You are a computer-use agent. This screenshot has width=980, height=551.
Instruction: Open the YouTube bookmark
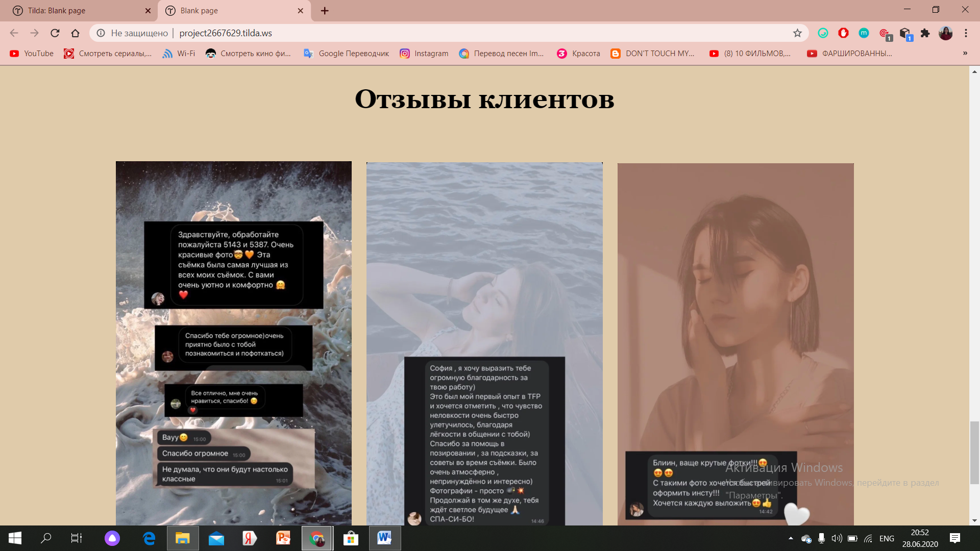[32, 53]
